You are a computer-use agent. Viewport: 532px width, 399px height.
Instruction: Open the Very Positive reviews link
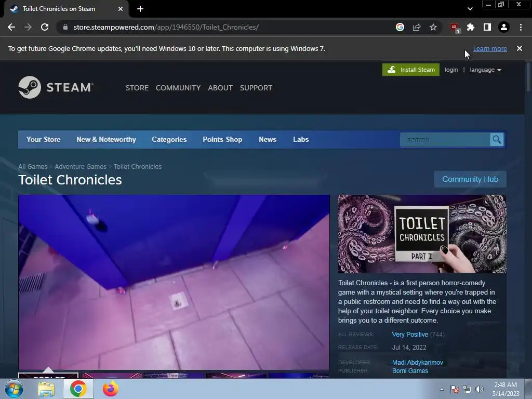[x=410, y=334]
